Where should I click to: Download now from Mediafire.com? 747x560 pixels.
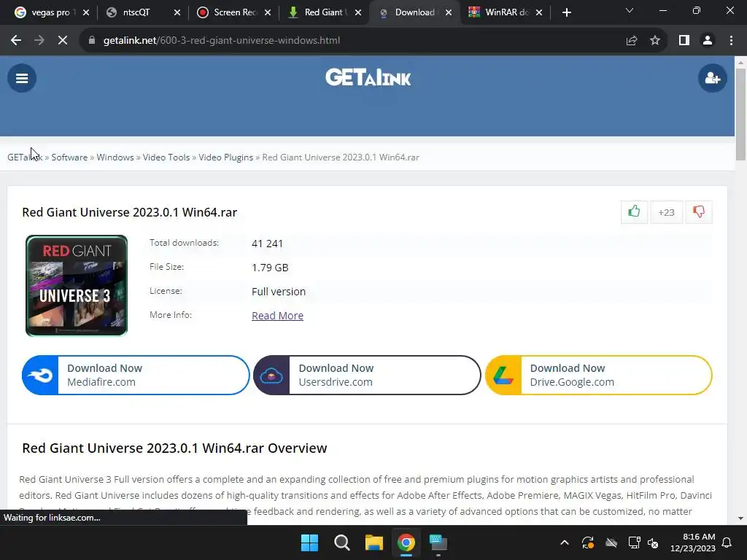[136, 376]
